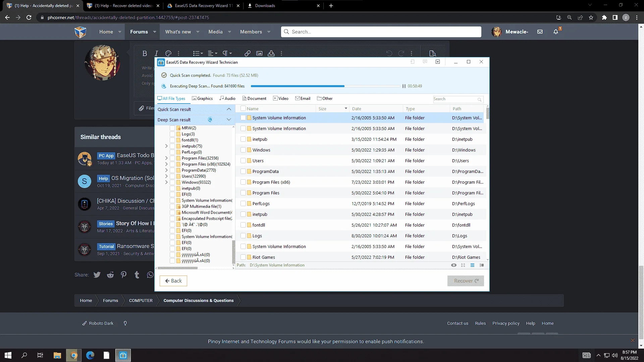Filter results by Graphics

click(202, 99)
